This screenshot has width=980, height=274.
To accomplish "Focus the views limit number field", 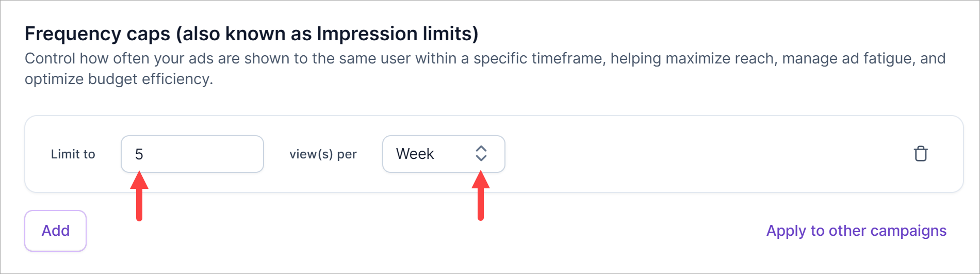I will click(192, 154).
